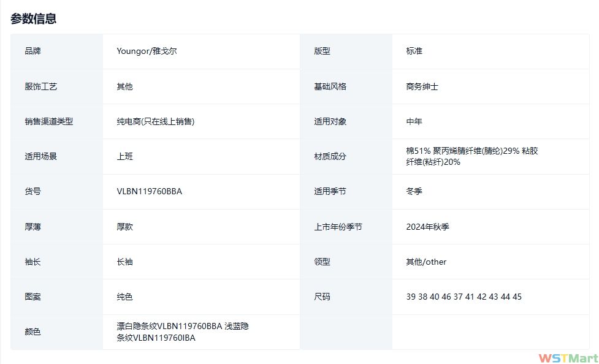
Task: Click the 参数信息 section heading
Action: [34, 19]
